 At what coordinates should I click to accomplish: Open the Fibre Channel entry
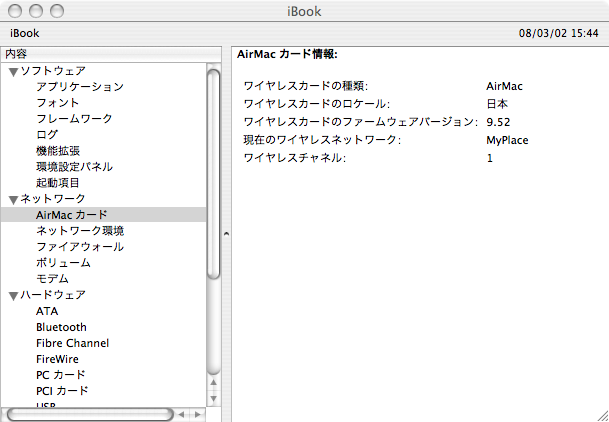click(73, 343)
